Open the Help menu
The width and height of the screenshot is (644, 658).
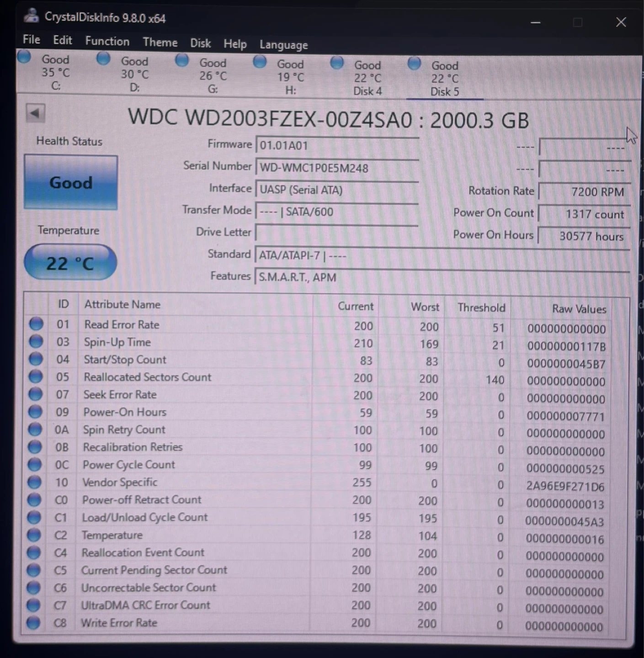pos(235,44)
